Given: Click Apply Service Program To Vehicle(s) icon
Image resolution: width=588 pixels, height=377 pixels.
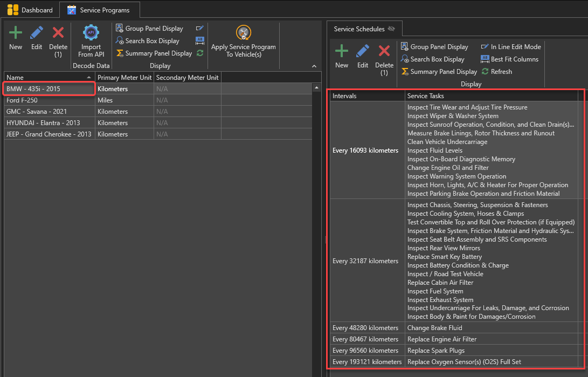Looking at the screenshot, I should (244, 33).
